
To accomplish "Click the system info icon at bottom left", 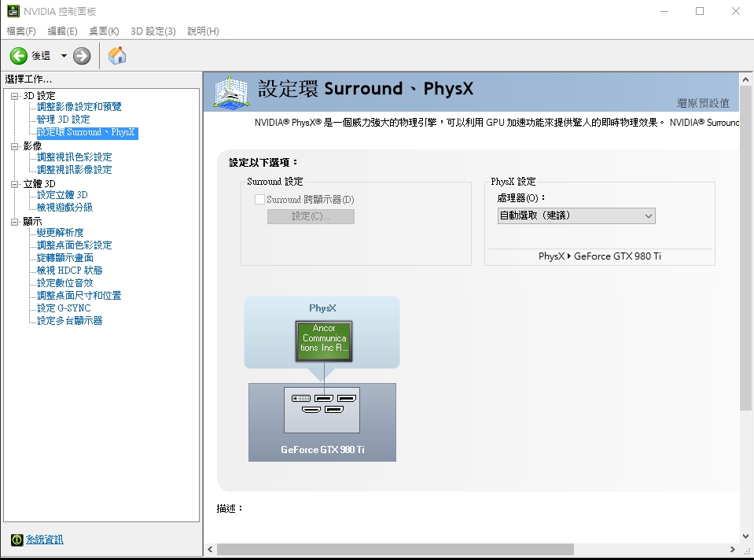I will (17, 540).
